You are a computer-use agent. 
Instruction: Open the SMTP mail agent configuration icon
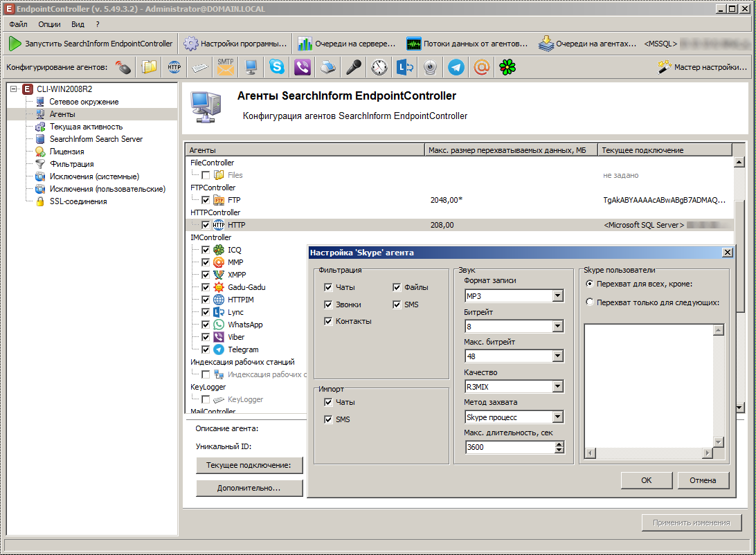pos(225,67)
